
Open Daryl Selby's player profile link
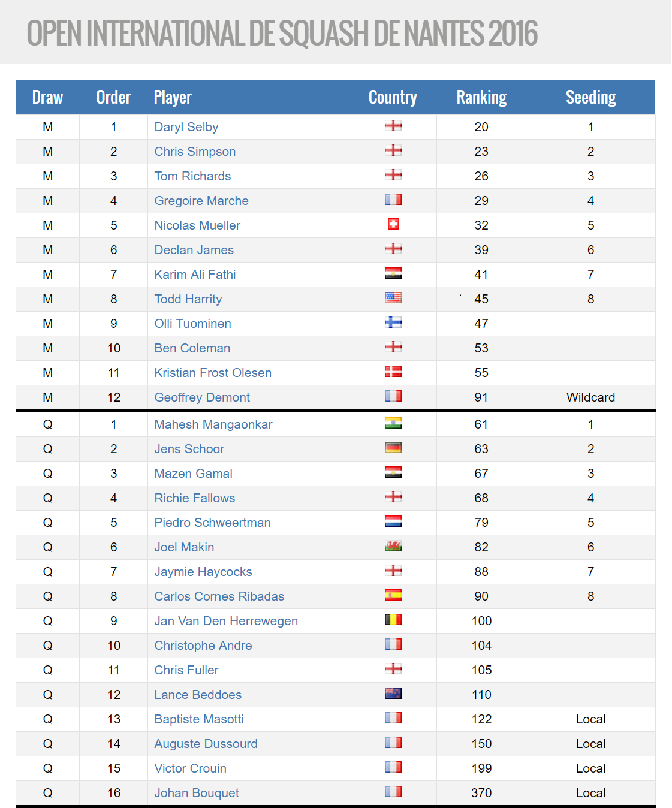tap(186, 127)
